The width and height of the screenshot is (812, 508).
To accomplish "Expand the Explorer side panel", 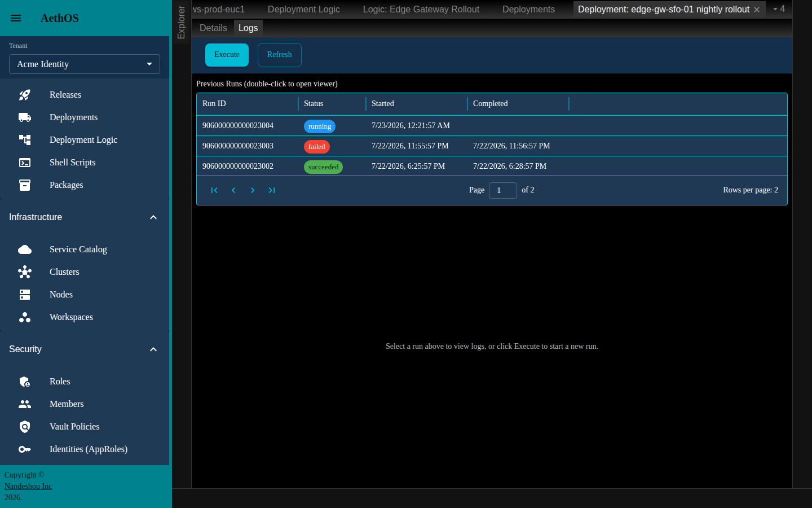I will pyautogui.click(x=181, y=23).
